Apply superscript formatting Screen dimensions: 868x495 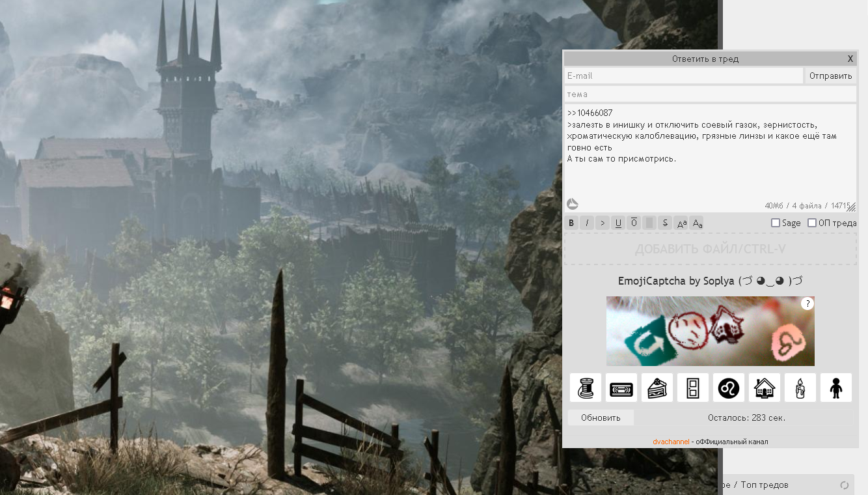681,223
